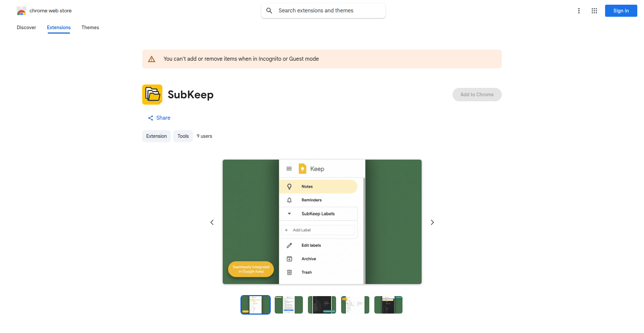The width and height of the screenshot is (644, 333).
Task: Focus the Search extensions and themes field
Action: 323,11
